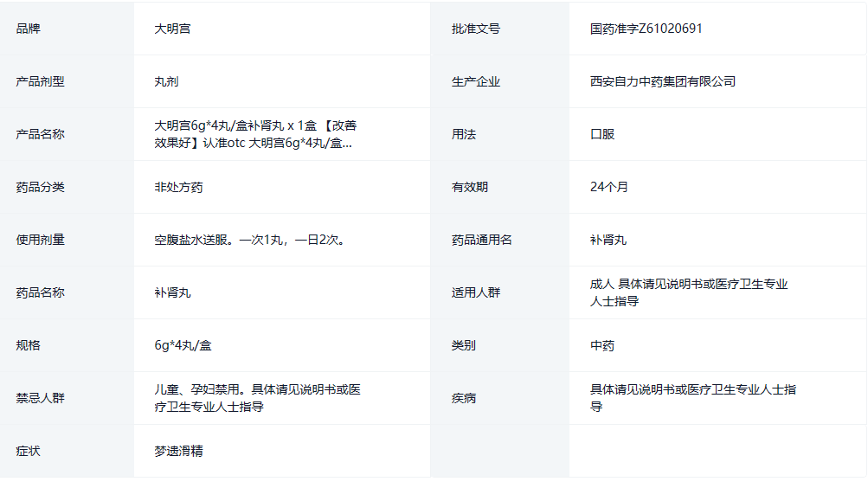Screen dimensions: 868x488
Task: Select the 适用人群 label
Action: 475,292
